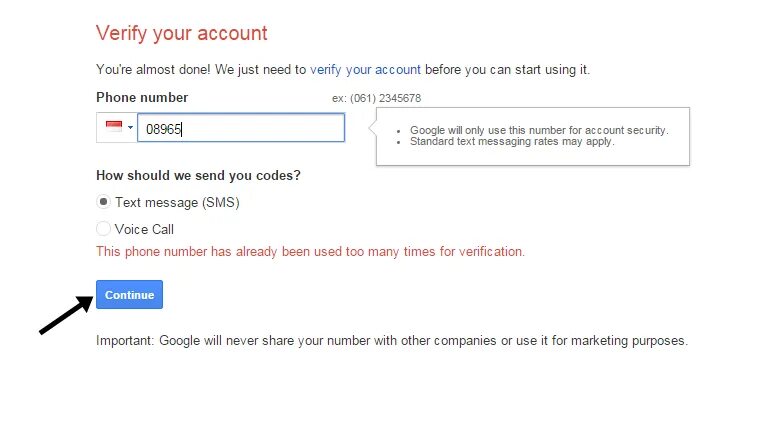Click the example phone format hint
769x428 pixels.
(x=376, y=98)
